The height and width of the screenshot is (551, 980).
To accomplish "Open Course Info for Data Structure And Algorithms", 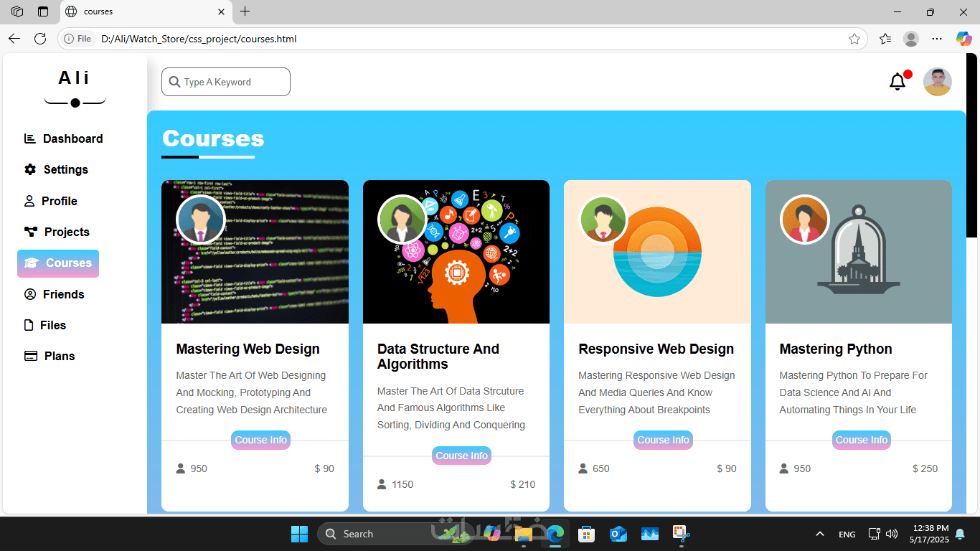I will click(x=462, y=456).
